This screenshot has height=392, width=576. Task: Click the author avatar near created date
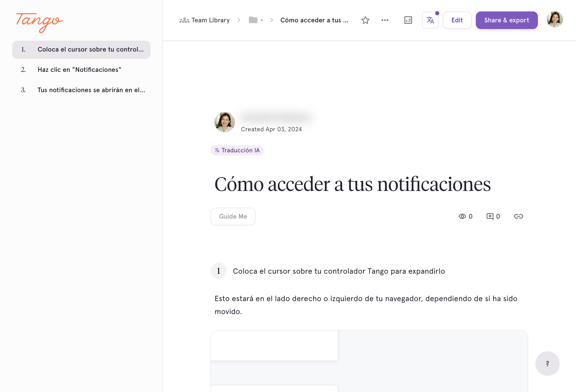click(x=224, y=122)
